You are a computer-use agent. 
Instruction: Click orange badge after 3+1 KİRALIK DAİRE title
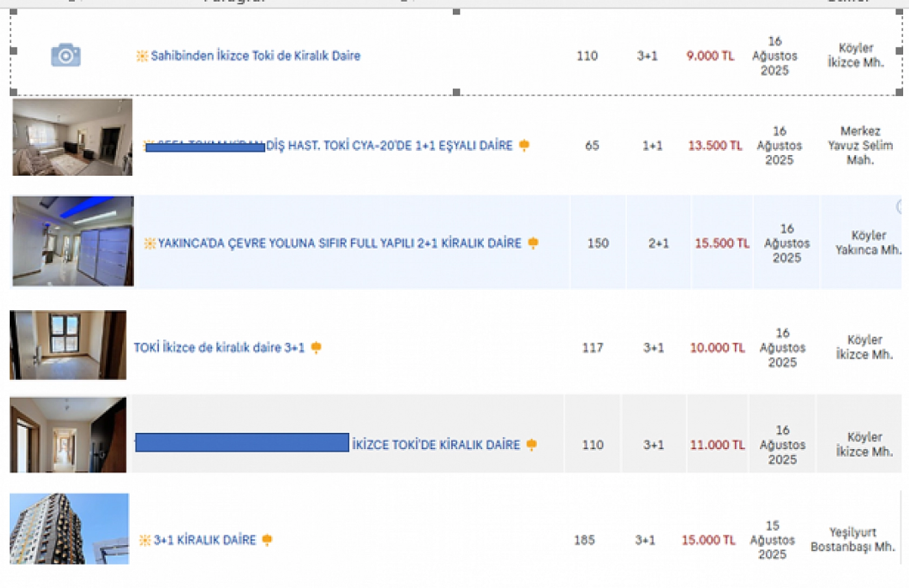[x=267, y=540]
